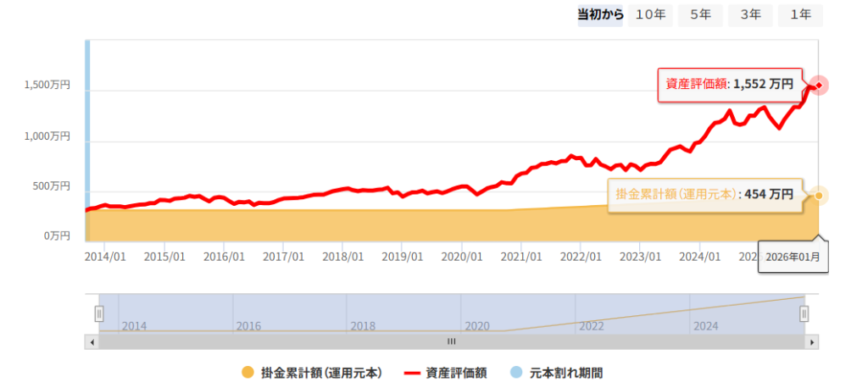Click the 掛金累計額 454万円 tooltip

[x=704, y=195]
